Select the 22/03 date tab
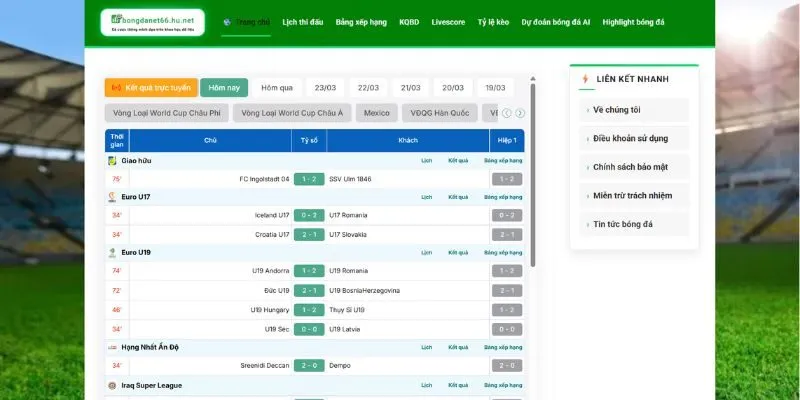The width and height of the screenshot is (800, 400). 368,88
